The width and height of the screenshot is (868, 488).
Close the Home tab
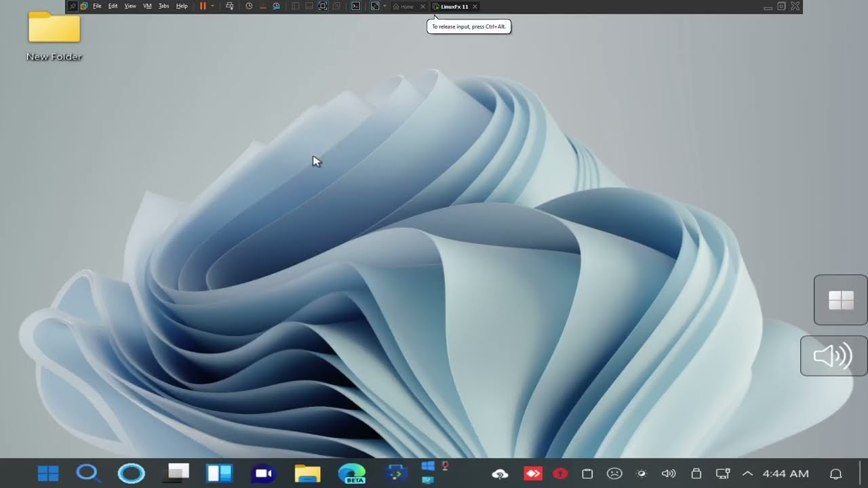click(x=423, y=6)
